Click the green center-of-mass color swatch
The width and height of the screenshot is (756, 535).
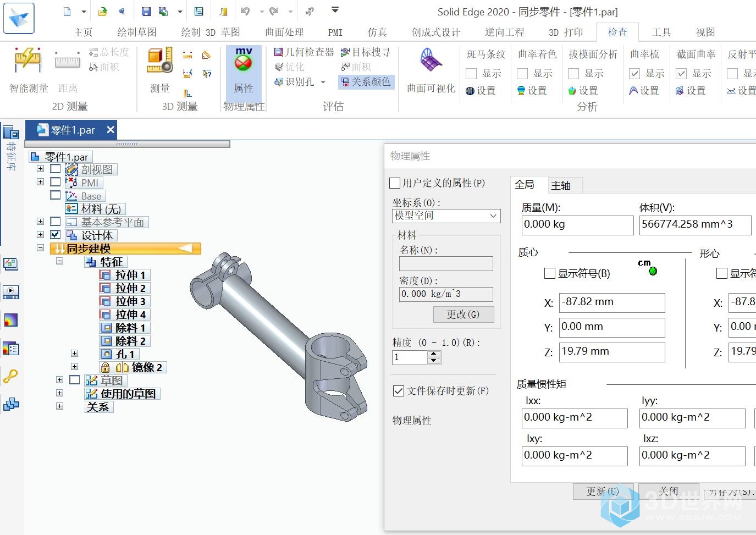(x=653, y=271)
